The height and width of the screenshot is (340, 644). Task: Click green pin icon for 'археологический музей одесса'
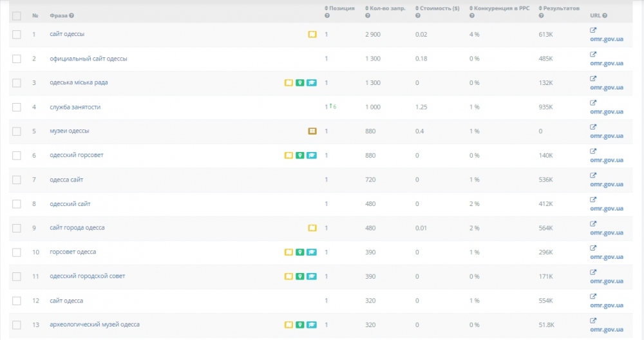(x=299, y=325)
